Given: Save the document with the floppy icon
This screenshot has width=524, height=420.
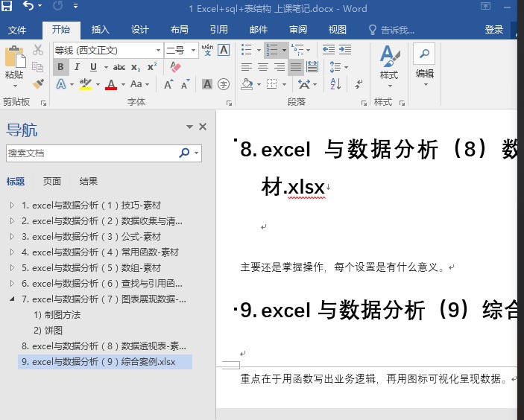Looking at the screenshot, I should click(x=7, y=5).
